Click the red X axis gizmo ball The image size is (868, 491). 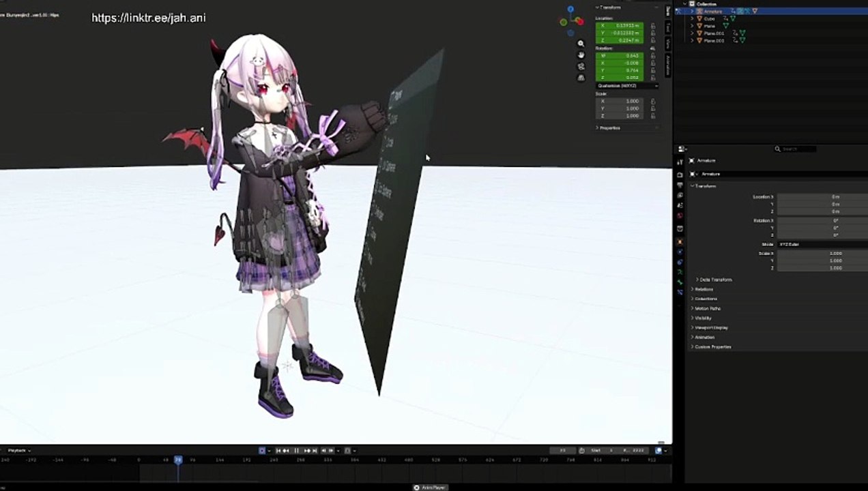tap(579, 22)
